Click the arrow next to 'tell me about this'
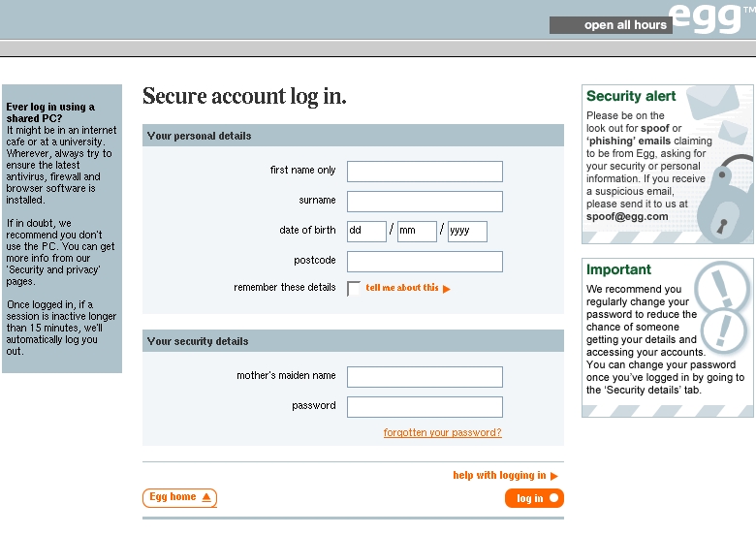756x535 pixels. tap(447, 289)
